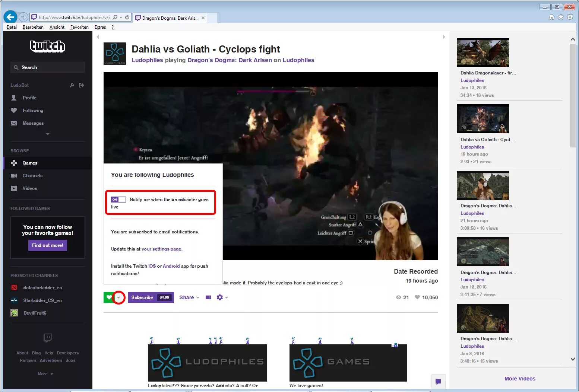Open follow notification dropdown arrow
This screenshot has height=392, width=579.
pyautogui.click(x=118, y=297)
